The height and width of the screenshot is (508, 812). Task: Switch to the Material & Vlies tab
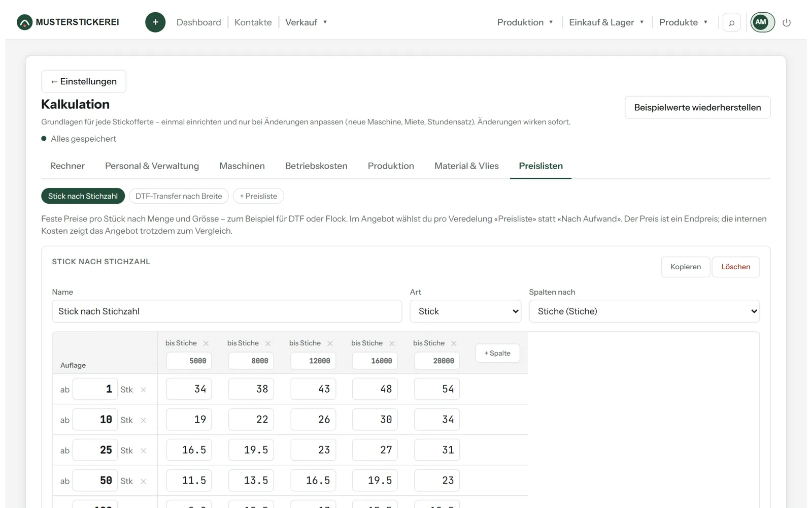pyautogui.click(x=466, y=166)
